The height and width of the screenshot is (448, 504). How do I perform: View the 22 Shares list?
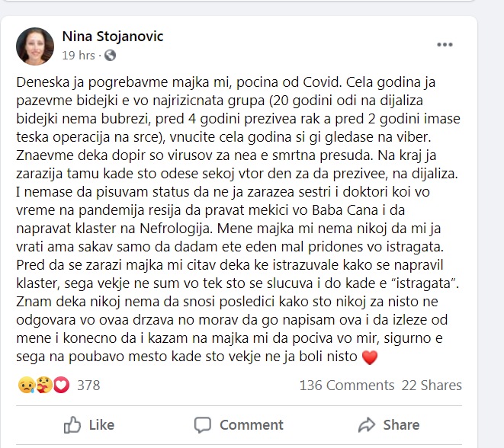pos(432,385)
